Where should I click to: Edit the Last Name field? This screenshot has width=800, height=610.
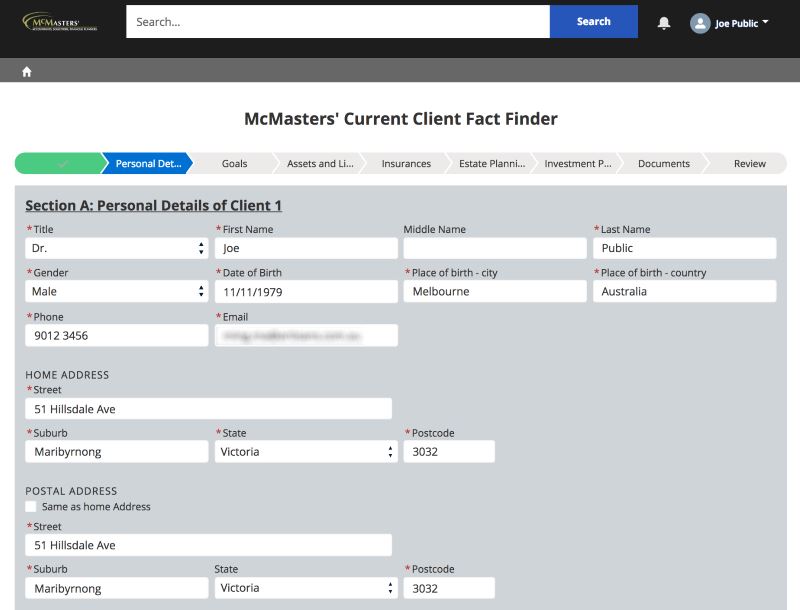click(685, 248)
